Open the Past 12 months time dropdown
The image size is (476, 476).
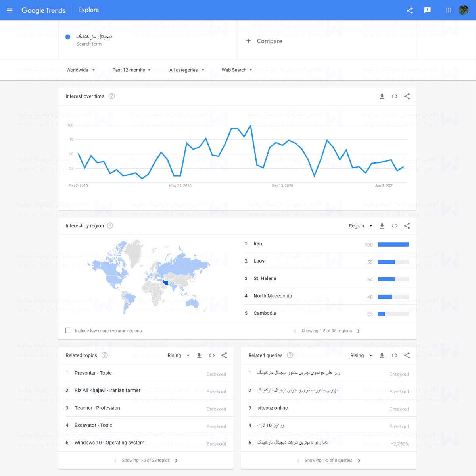[x=131, y=70]
